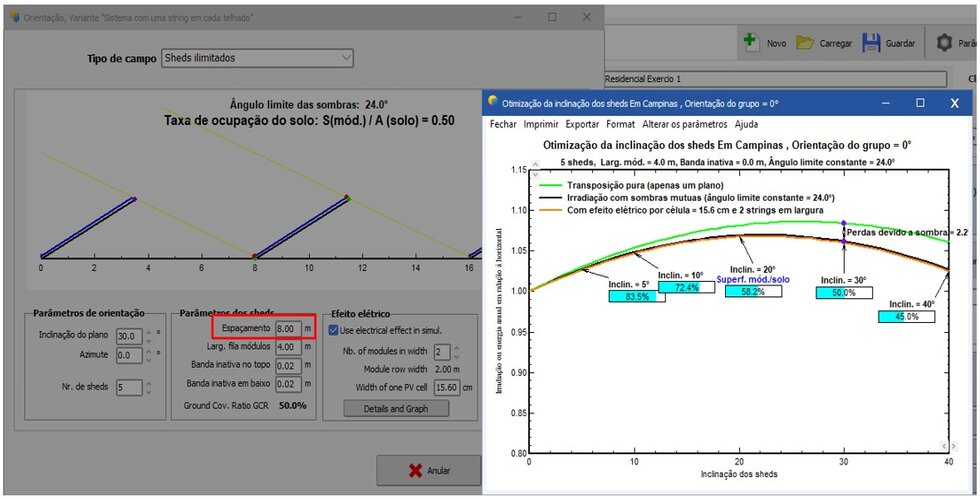This screenshot has height=499, width=980.
Task: Maximize the optimization graph window
Action: 920,102
